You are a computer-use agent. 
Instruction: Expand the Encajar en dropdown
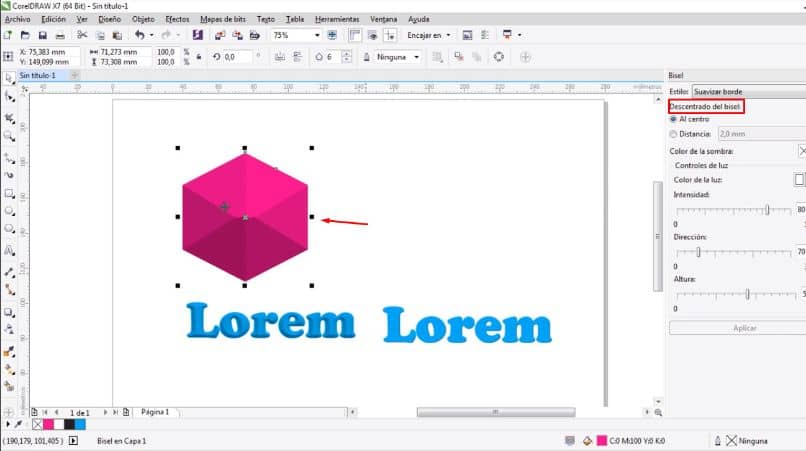click(x=429, y=35)
